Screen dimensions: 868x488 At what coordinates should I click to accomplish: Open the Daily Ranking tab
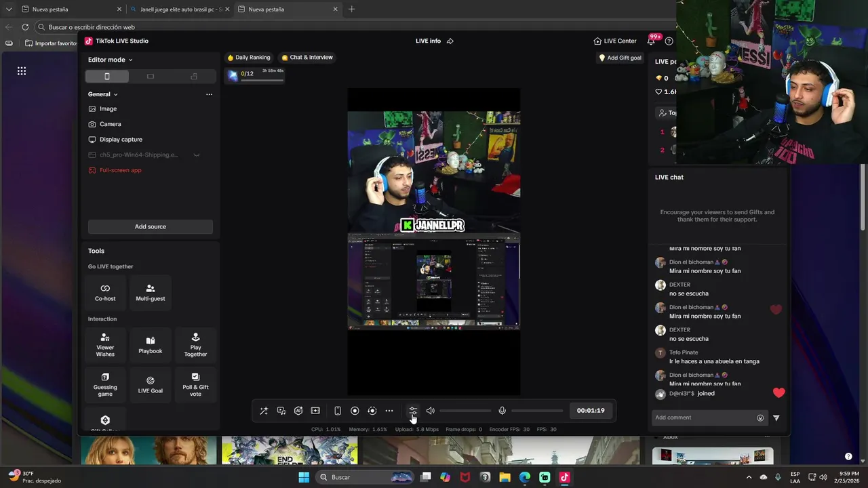point(249,58)
